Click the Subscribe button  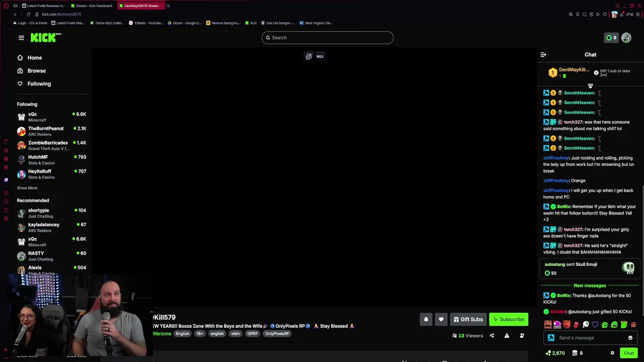click(509, 319)
